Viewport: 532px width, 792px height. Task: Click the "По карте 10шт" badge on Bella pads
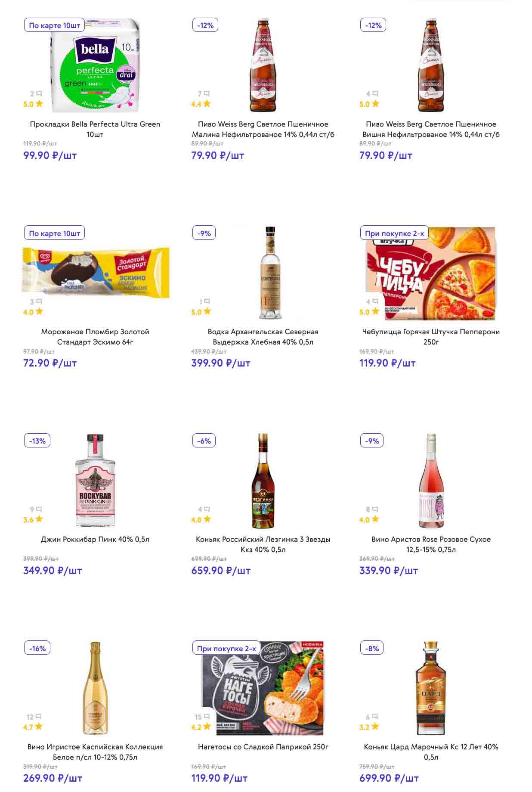tap(55, 25)
